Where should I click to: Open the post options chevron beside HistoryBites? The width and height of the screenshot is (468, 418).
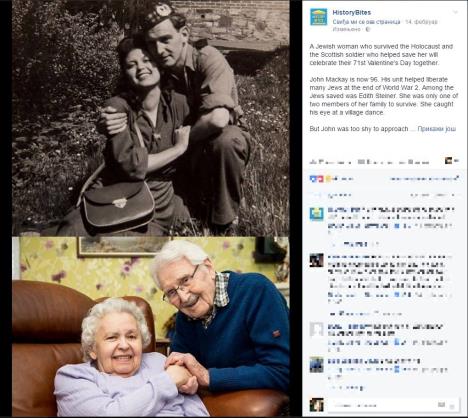pos(455,12)
